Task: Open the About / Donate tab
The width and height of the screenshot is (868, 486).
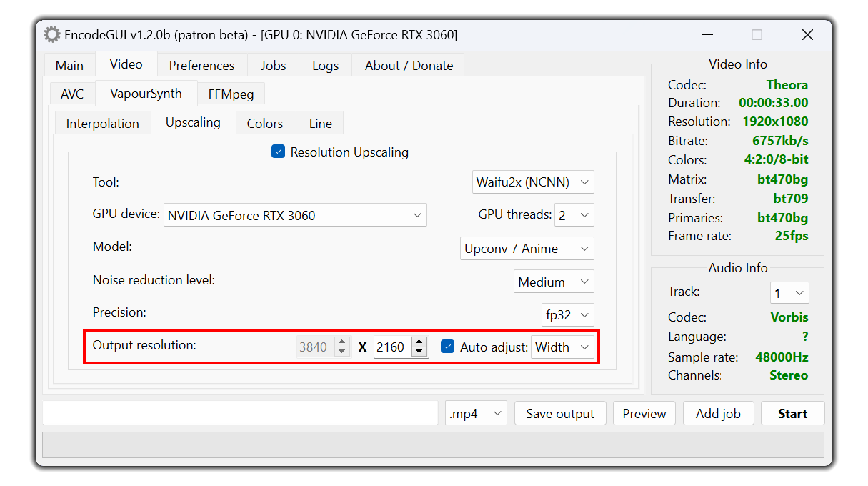Action: point(409,65)
